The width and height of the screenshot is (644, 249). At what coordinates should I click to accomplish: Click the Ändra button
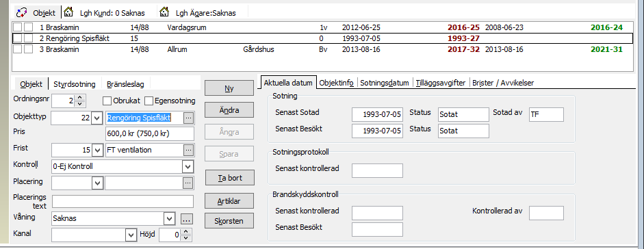click(229, 110)
